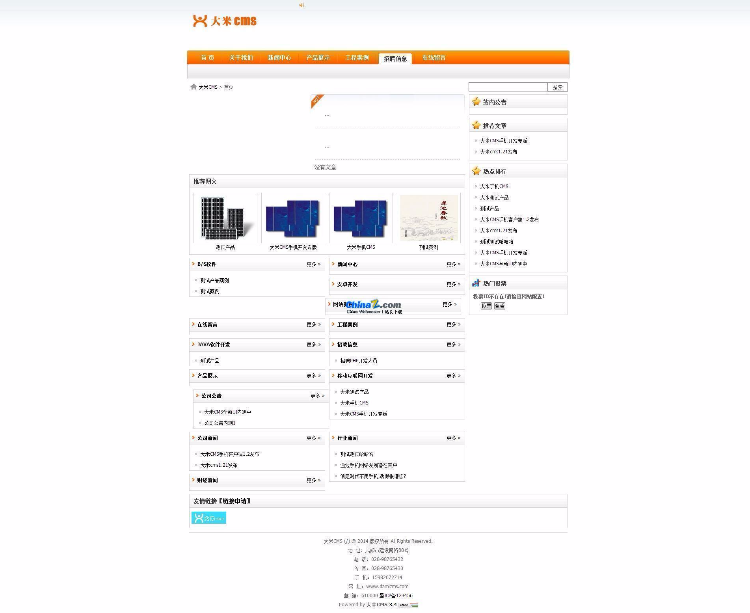Open the 大米手机CMS blue solar cell thumbnail
This screenshot has width=750, height=613.
click(361, 218)
